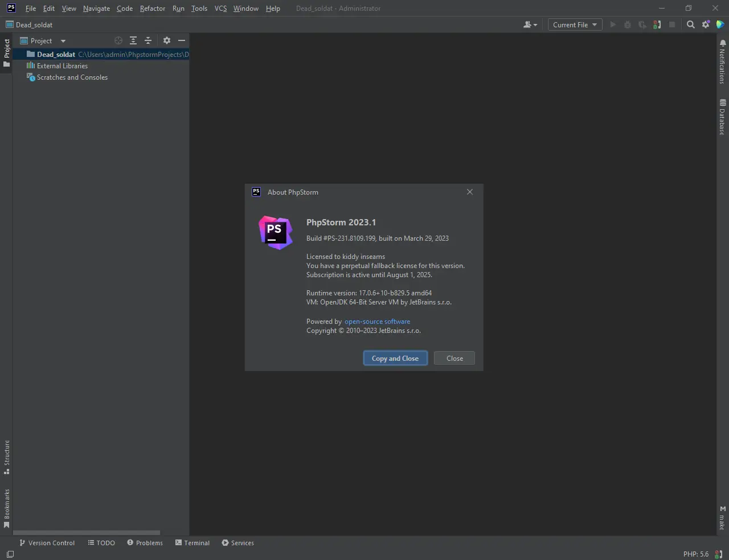The width and height of the screenshot is (729, 560).
Task: Open the TODO tool window
Action: click(101, 543)
